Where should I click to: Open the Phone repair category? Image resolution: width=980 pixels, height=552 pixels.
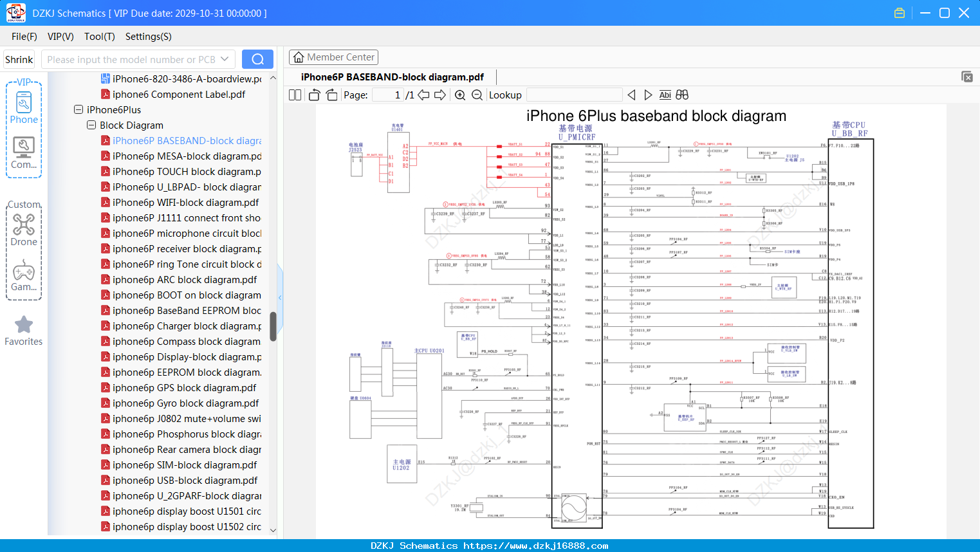click(24, 108)
